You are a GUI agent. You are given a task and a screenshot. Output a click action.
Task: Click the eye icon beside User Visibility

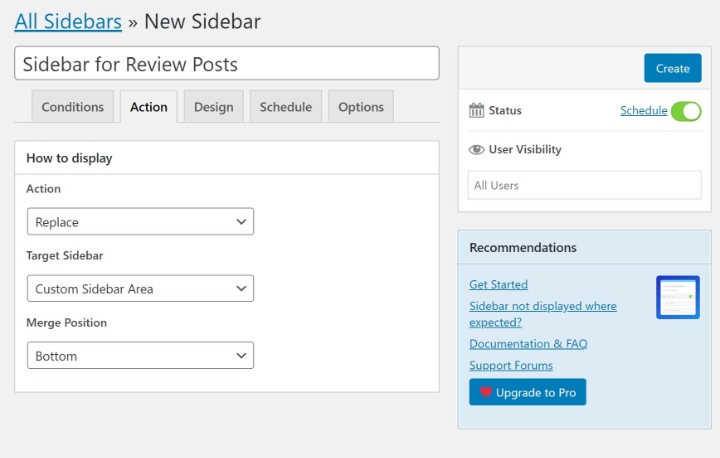click(476, 150)
